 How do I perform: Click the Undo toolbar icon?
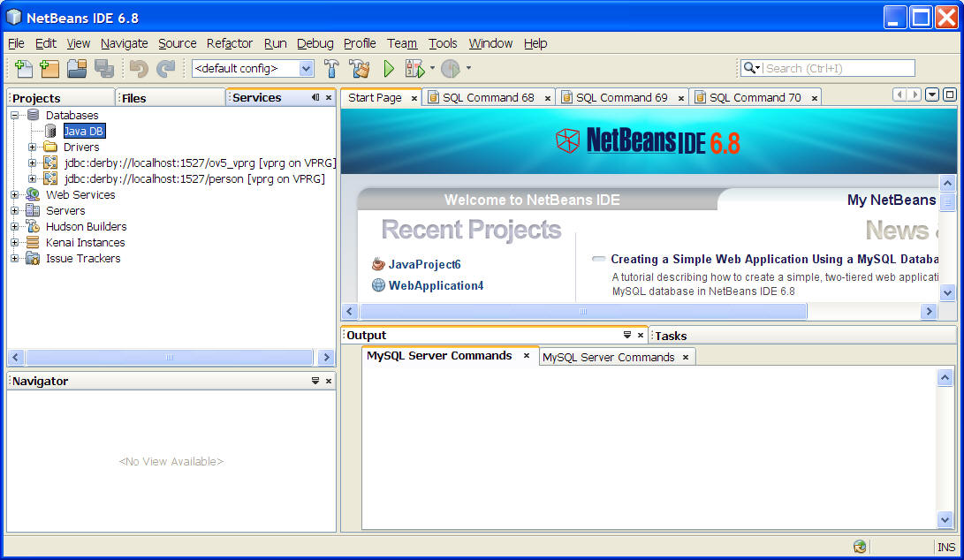point(139,68)
